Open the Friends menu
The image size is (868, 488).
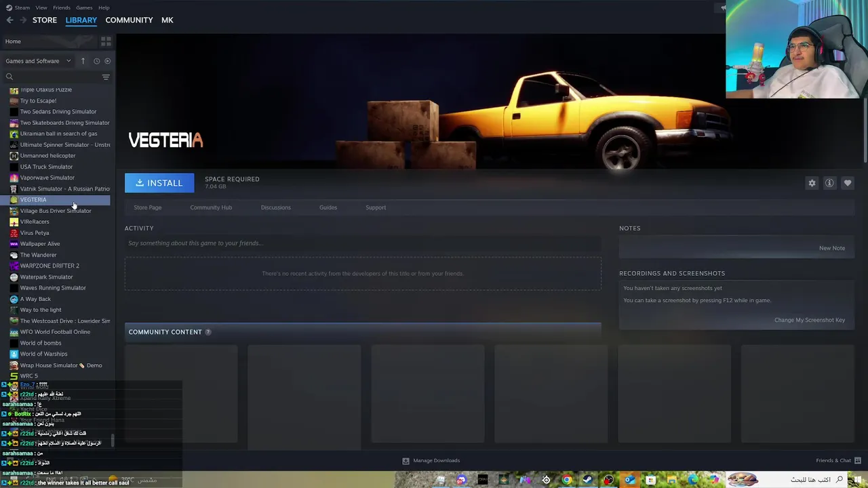point(62,7)
